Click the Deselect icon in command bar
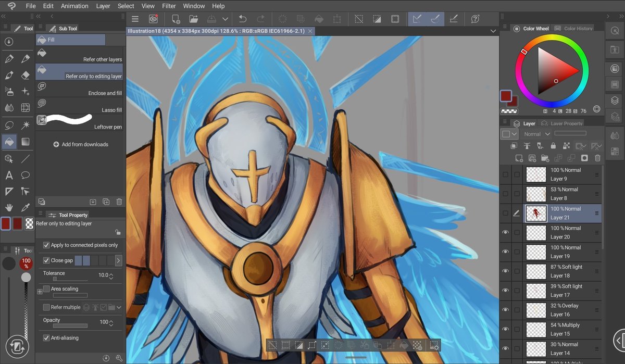625x364 pixels. point(359,19)
